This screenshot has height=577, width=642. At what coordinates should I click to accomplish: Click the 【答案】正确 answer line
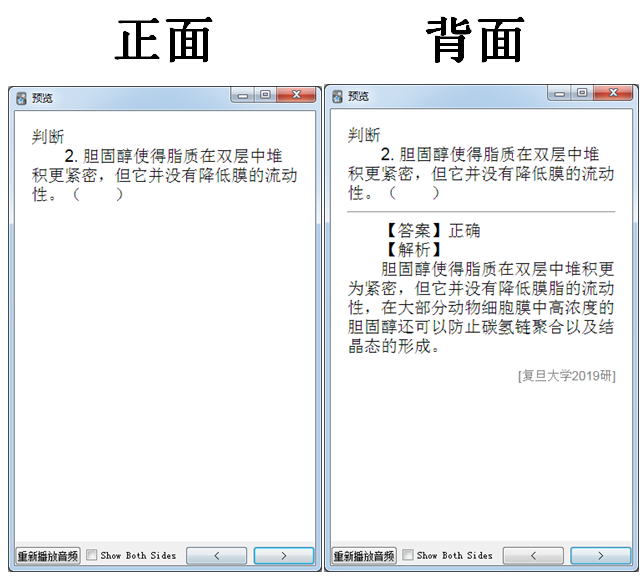[431, 231]
